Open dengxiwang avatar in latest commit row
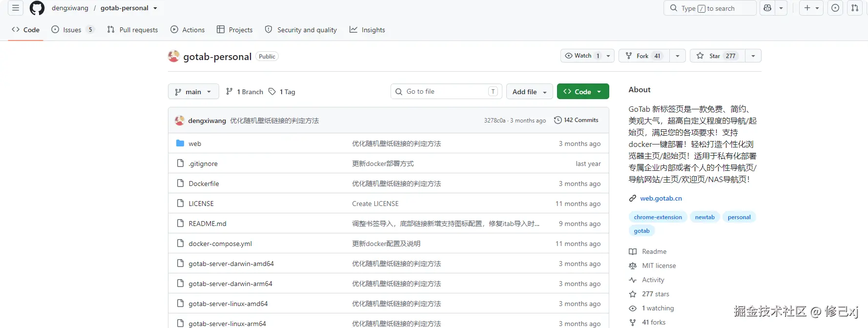The image size is (868, 328). pyautogui.click(x=180, y=121)
